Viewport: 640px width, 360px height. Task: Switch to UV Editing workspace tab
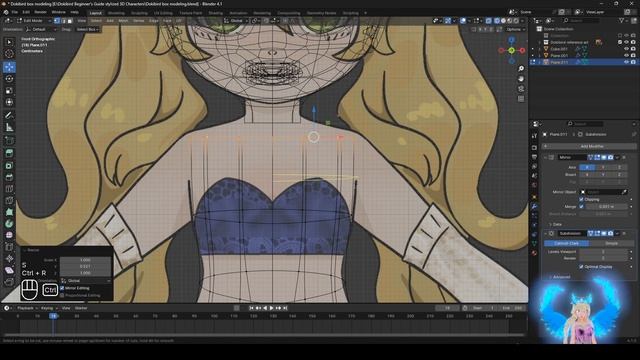163,13
